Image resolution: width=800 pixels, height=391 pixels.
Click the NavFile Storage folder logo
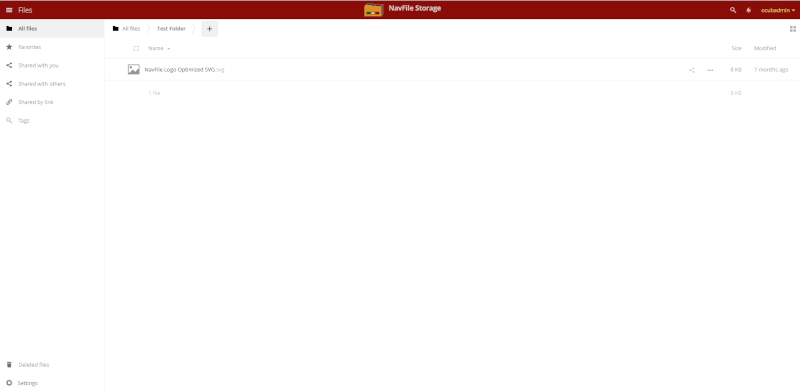373,10
